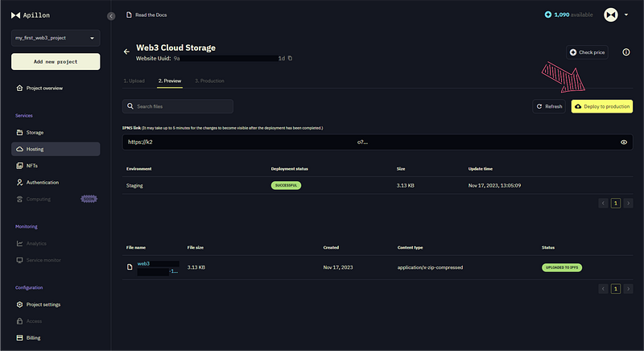Click update time Nov 17, 2023, 13:05:09
This screenshot has height=351, width=644.
(494, 185)
